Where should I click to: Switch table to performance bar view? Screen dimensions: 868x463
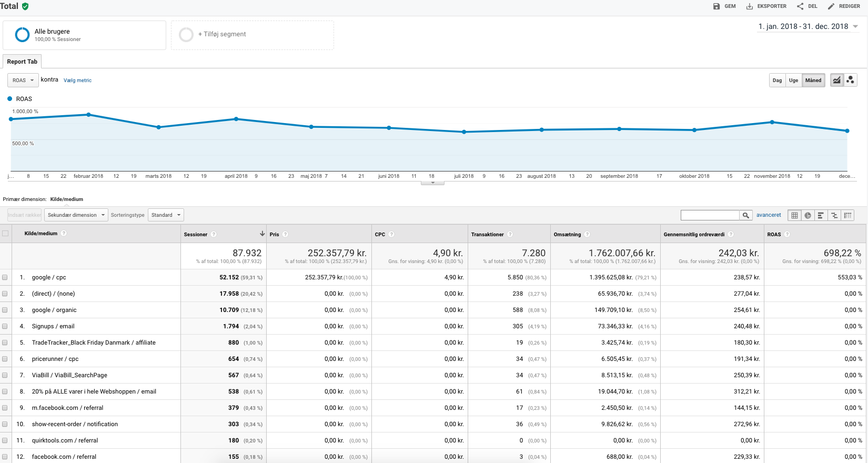821,215
